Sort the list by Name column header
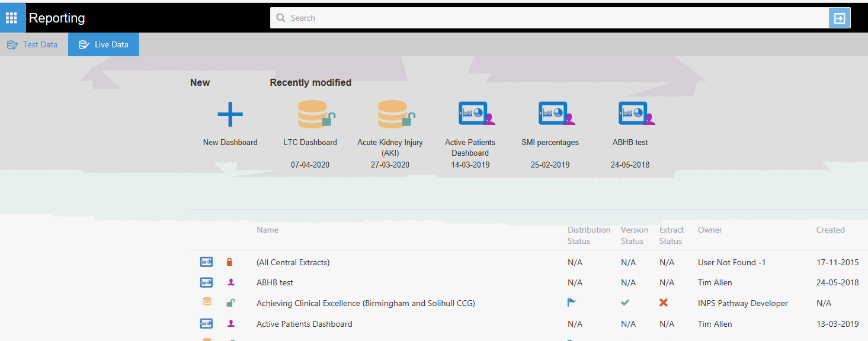868x341 pixels. click(267, 230)
